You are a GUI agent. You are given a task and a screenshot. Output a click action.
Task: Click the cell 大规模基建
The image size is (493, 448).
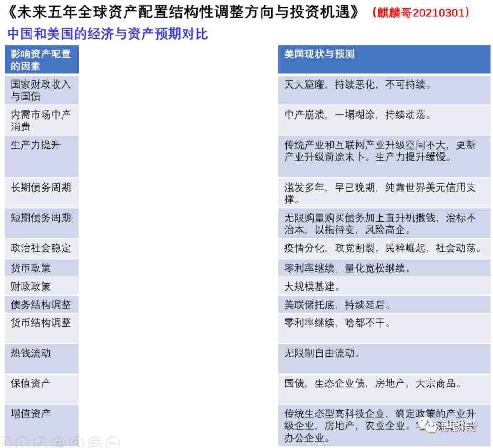tap(384, 286)
